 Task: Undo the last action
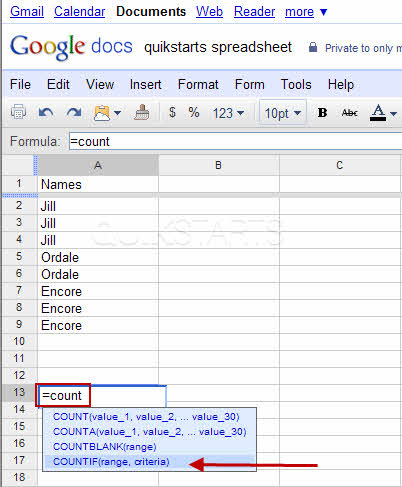(46, 113)
